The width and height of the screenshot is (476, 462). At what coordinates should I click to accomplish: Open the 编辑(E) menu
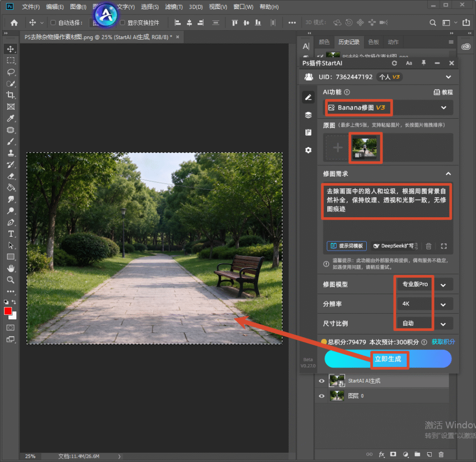point(55,7)
